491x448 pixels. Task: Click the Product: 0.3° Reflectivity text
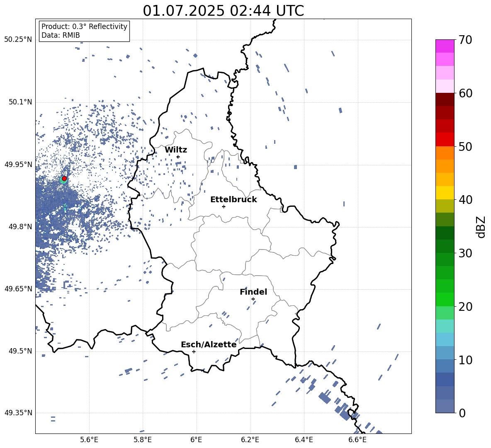(84, 27)
